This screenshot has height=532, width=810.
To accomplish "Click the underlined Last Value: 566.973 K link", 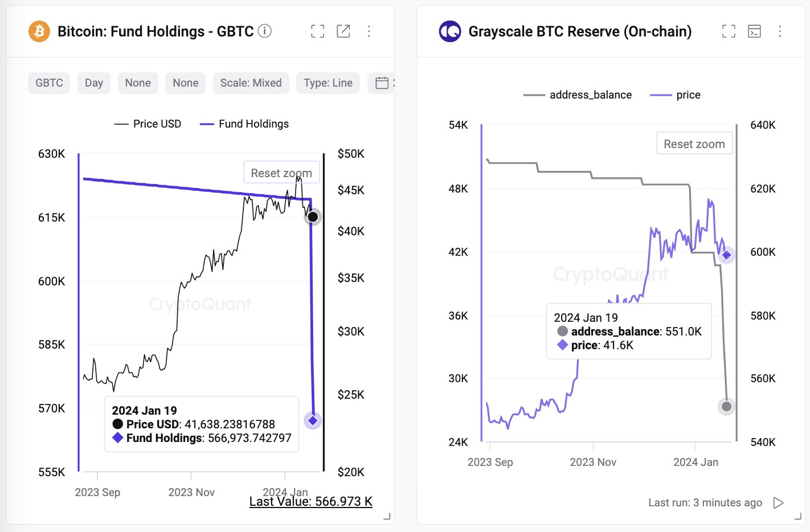I will (x=310, y=502).
